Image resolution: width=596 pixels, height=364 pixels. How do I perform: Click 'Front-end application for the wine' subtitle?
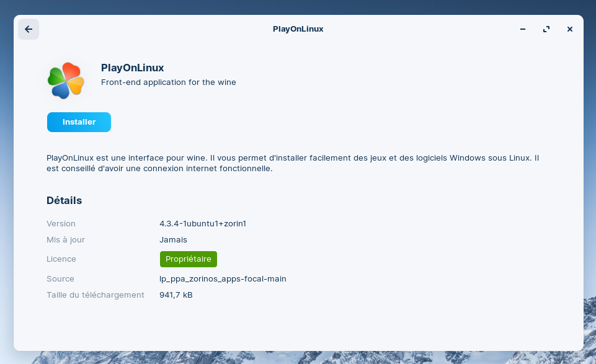coord(169,82)
